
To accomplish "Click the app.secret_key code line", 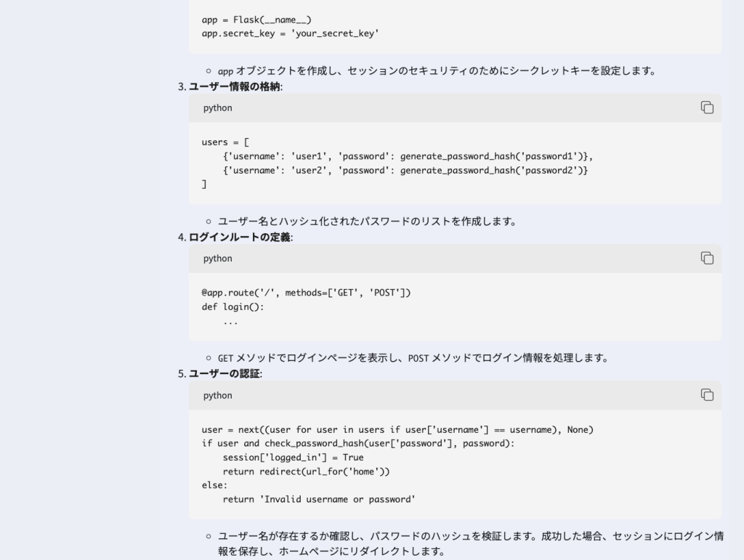I will [x=291, y=33].
